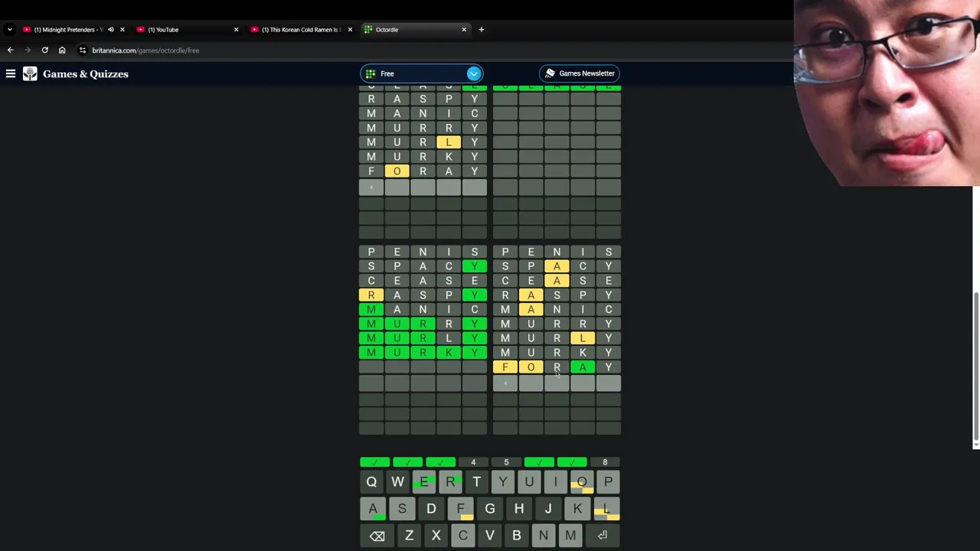Tap the G key on the keyboard
This screenshot has width=980, height=551.
pyautogui.click(x=490, y=509)
